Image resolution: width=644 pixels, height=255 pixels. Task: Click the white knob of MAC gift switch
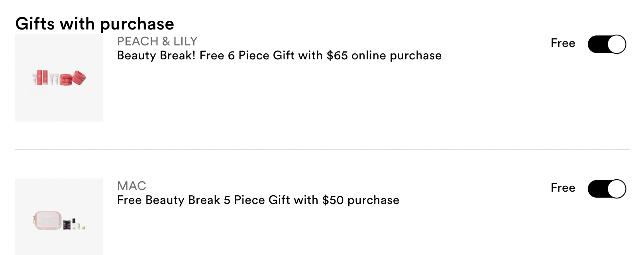(x=617, y=188)
